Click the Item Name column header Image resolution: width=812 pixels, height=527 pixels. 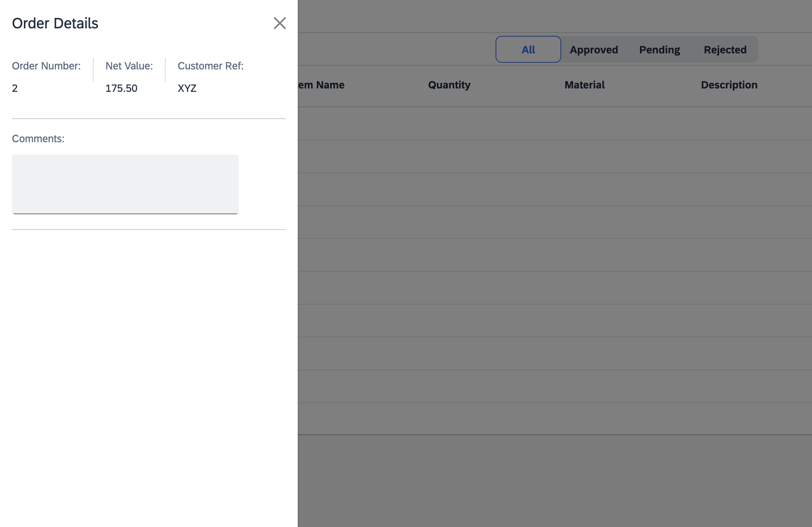coord(322,85)
